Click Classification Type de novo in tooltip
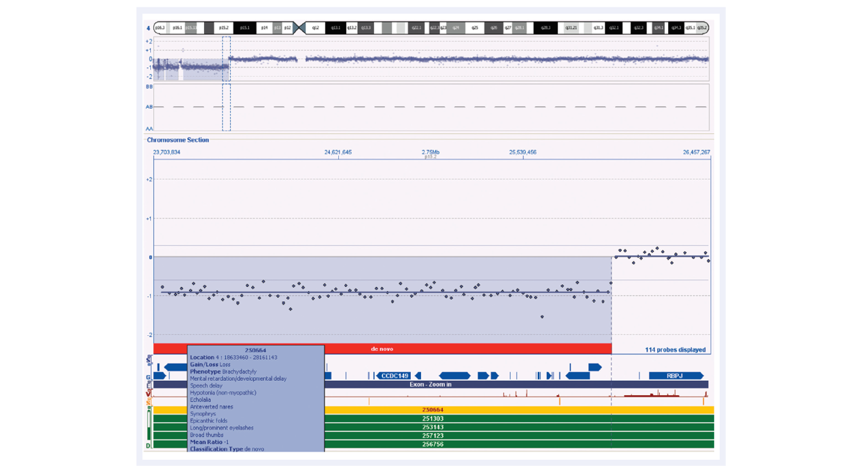 [x=227, y=449]
